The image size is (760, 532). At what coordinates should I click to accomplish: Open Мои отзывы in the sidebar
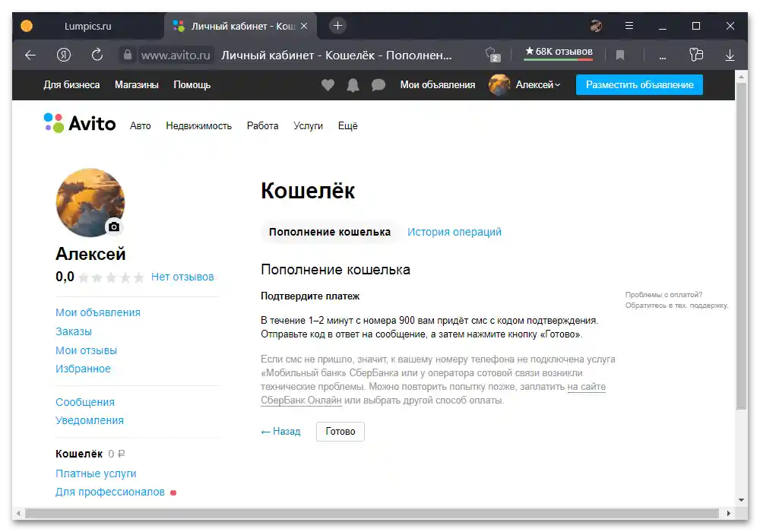coord(87,350)
